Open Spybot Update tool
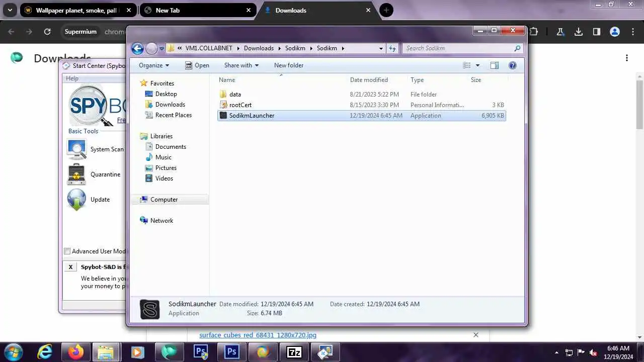The width and height of the screenshot is (644, 362). 89,200
